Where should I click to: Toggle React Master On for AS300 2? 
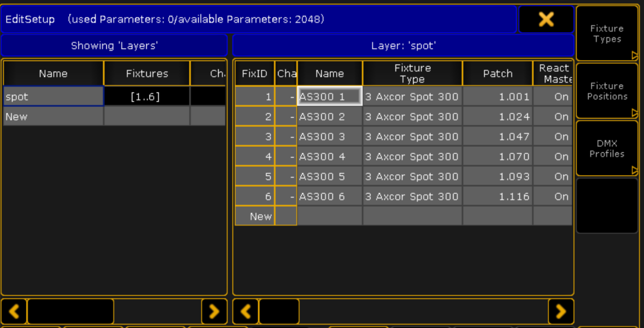tap(553, 117)
